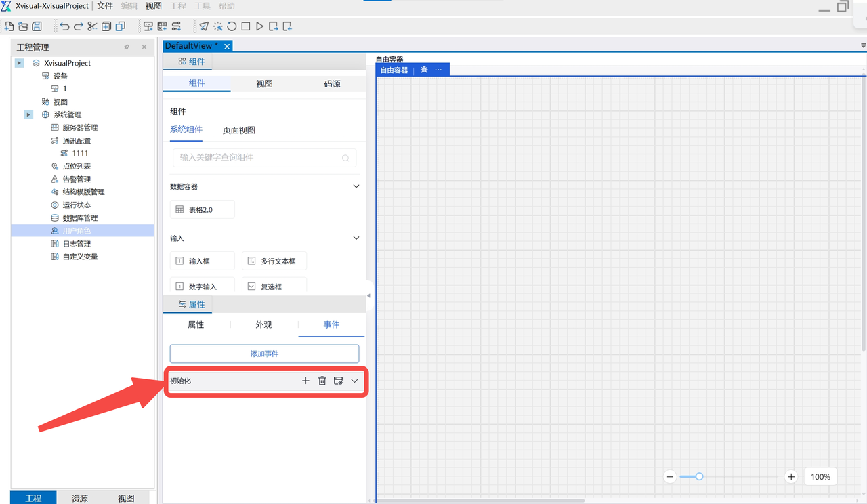Click the communication config toolbar icon

point(176,26)
